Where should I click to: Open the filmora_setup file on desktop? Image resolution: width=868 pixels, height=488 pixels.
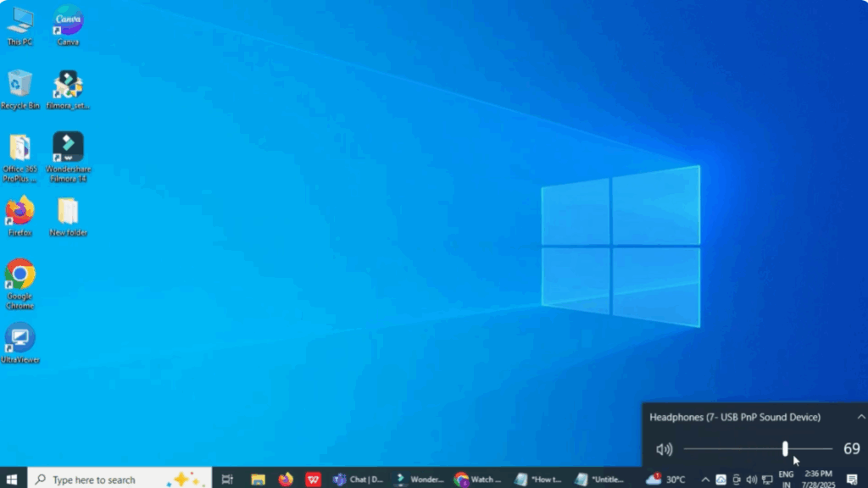tap(68, 85)
